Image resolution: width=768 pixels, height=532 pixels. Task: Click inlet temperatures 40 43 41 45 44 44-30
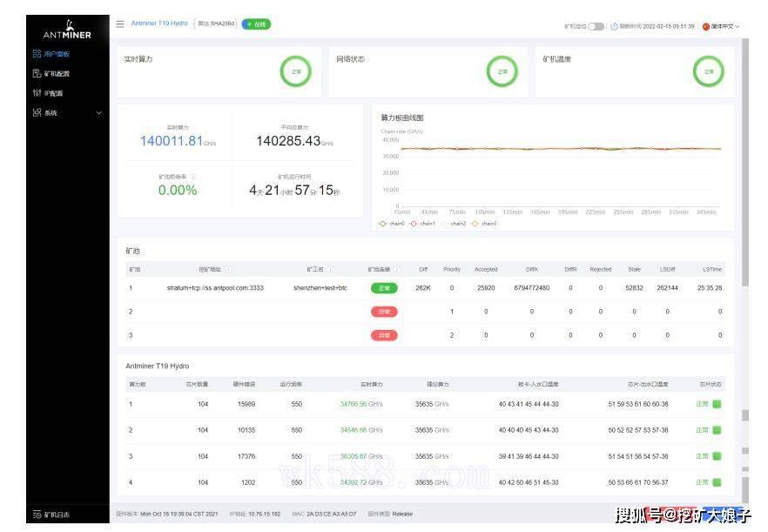pos(529,404)
